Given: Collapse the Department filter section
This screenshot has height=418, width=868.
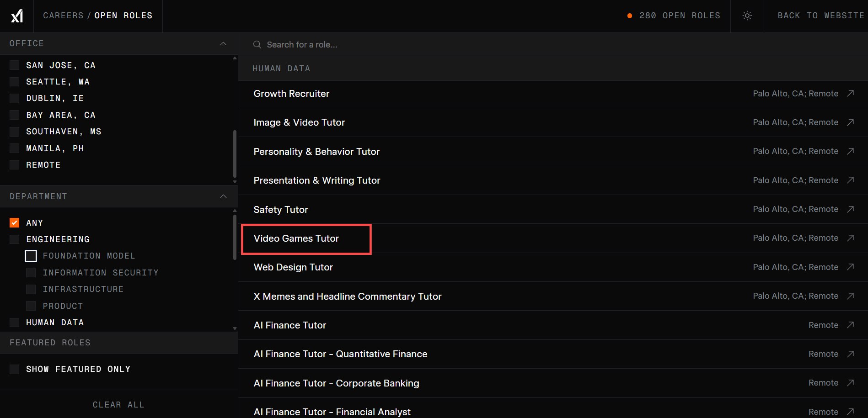Looking at the screenshot, I should coord(223,196).
